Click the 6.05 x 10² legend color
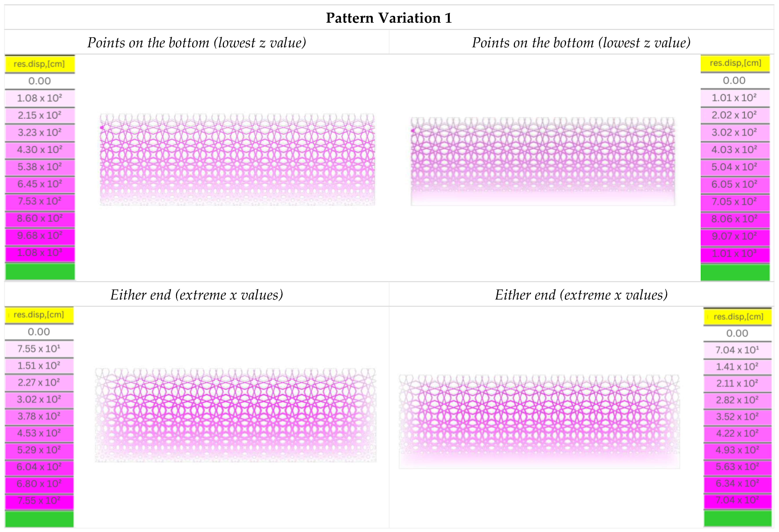 (x=734, y=184)
